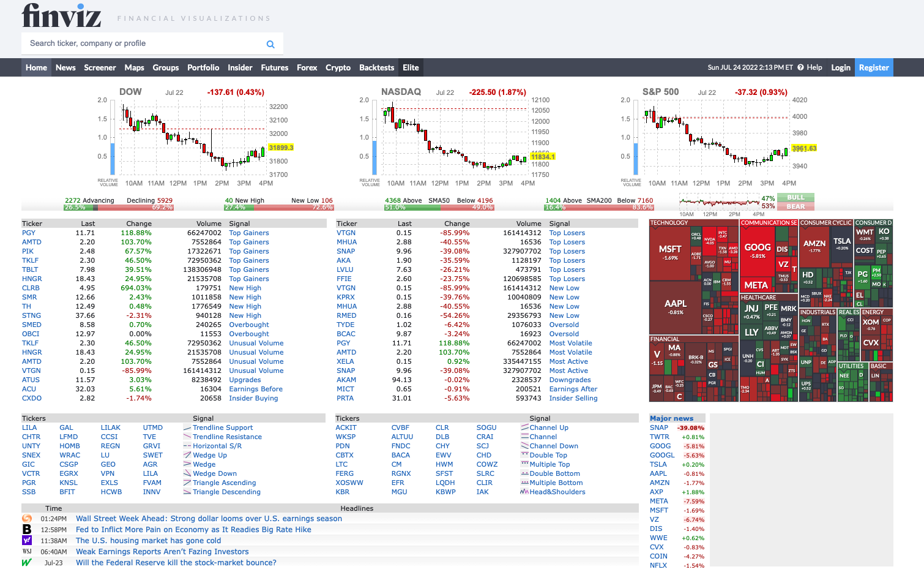Select the Elite menu item
Screen dimensions: 924x572
(411, 67)
